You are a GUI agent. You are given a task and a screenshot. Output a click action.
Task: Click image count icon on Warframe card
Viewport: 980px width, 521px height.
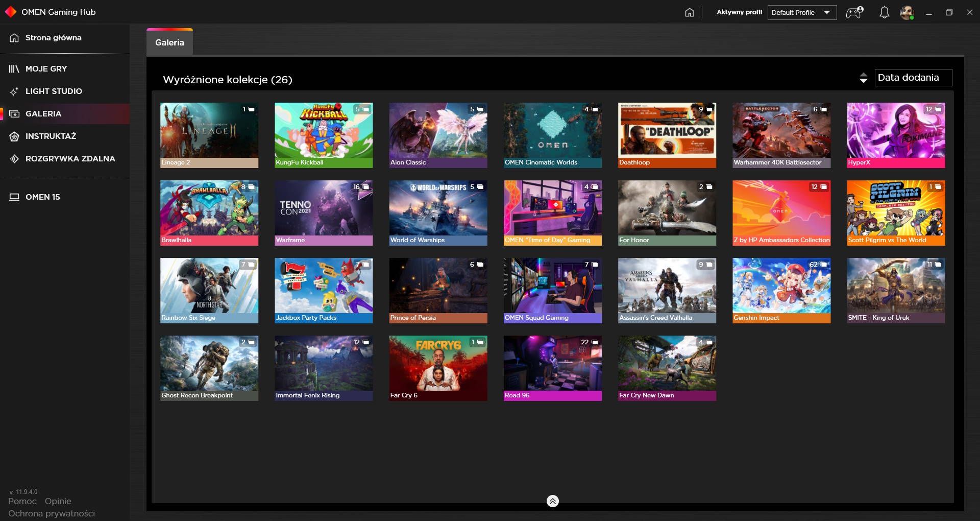(365, 187)
